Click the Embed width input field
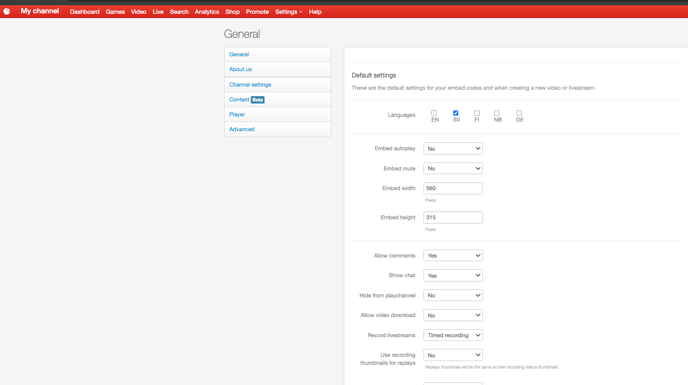The width and height of the screenshot is (688, 385). (453, 188)
